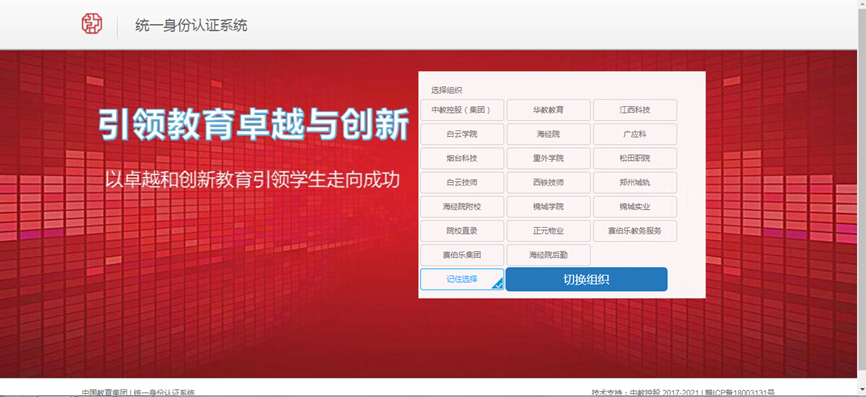The height and width of the screenshot is (397, 866).
Task: Click the red logo in the header
Action: (92, 24)
